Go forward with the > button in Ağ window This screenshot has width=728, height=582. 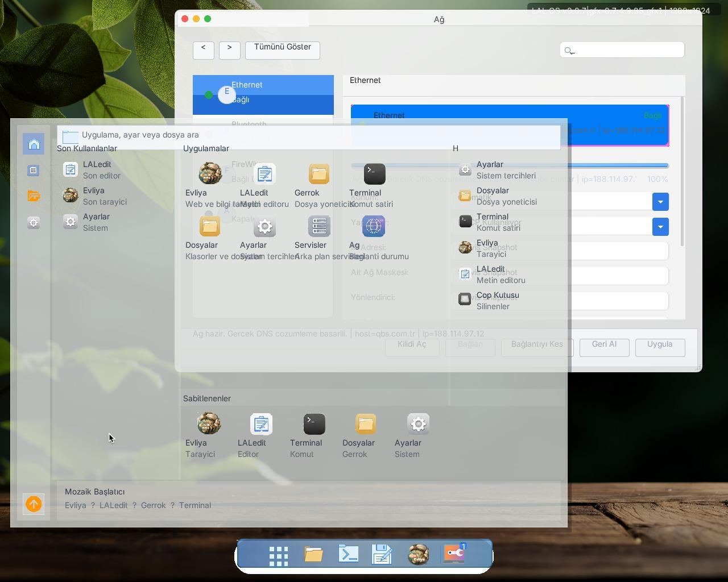pos(230,50)
